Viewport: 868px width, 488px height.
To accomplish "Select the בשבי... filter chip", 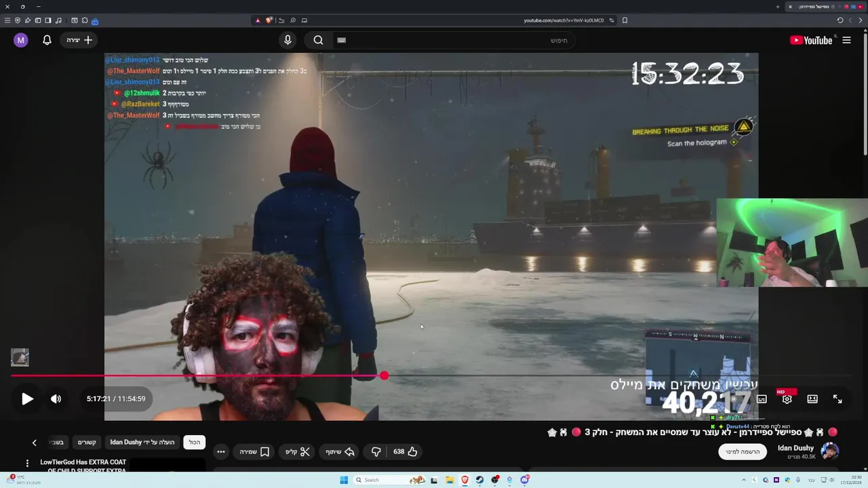I will click(x=57, y=442).
